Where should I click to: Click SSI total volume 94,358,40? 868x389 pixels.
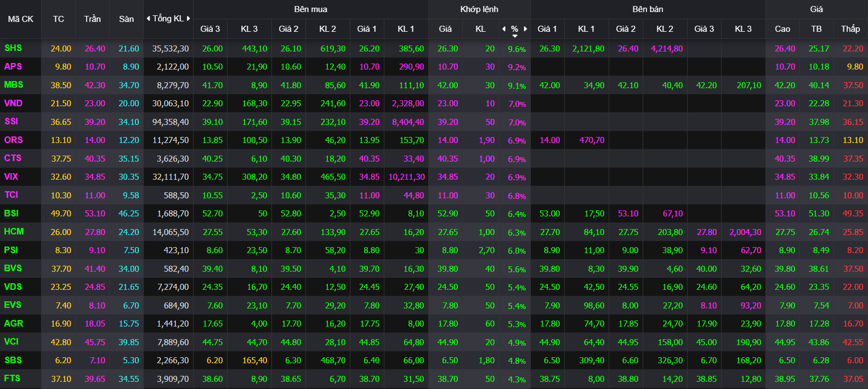[x=171, y=122]
